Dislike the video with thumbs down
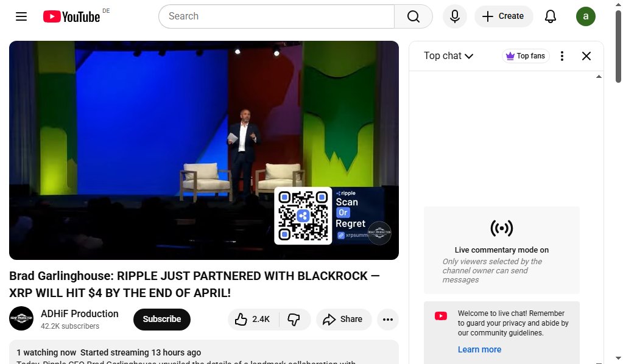Image resolution: width=623 pixels, height=364 pixels. pyautogui.click(x=294, y=319)
